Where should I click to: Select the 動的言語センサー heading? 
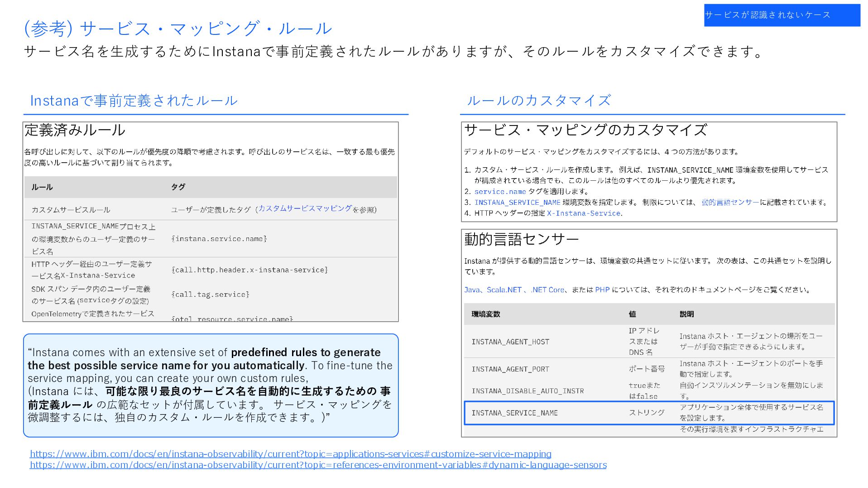(522, 239)
